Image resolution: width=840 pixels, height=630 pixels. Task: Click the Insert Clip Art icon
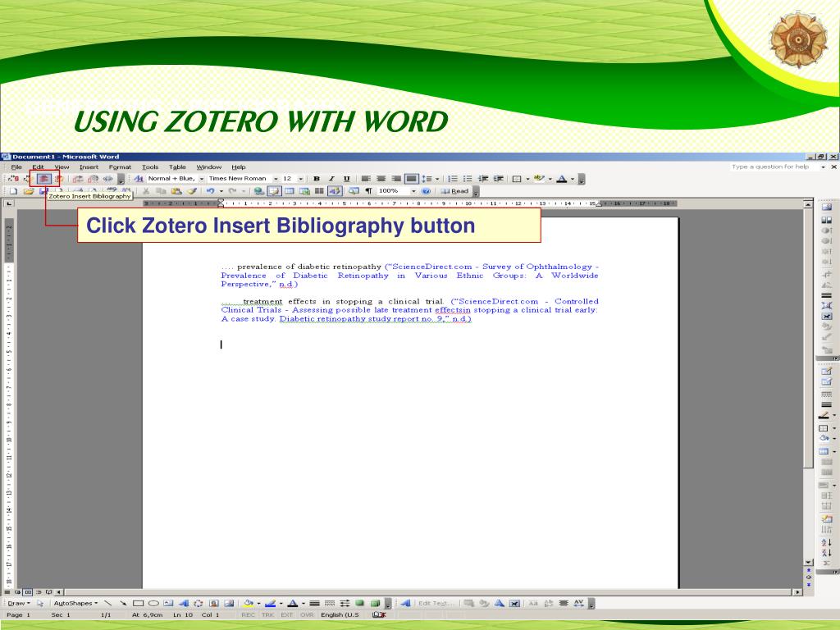pyautogui.click(x=214, y=603)
